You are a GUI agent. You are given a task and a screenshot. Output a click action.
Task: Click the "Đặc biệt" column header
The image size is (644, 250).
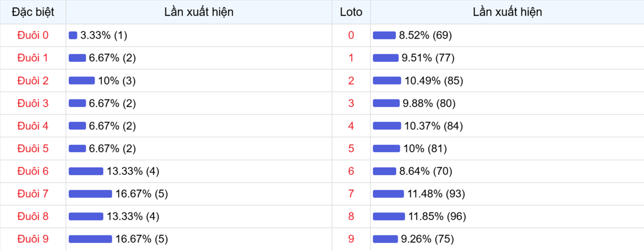pos(33,12)
